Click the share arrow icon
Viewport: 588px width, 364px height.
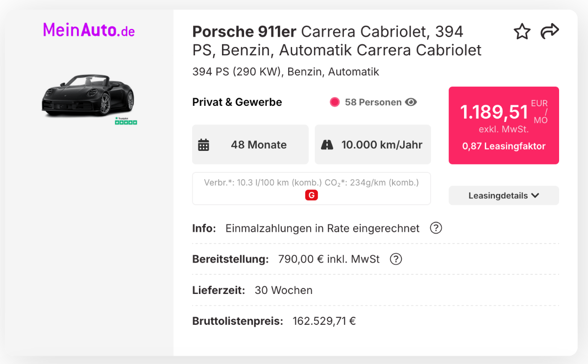550,31
